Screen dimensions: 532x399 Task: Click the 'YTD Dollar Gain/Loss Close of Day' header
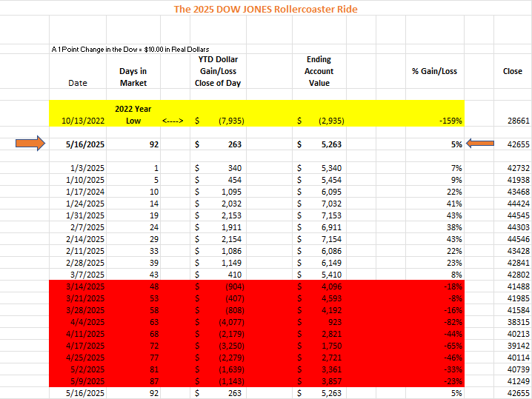click(218, 71)
